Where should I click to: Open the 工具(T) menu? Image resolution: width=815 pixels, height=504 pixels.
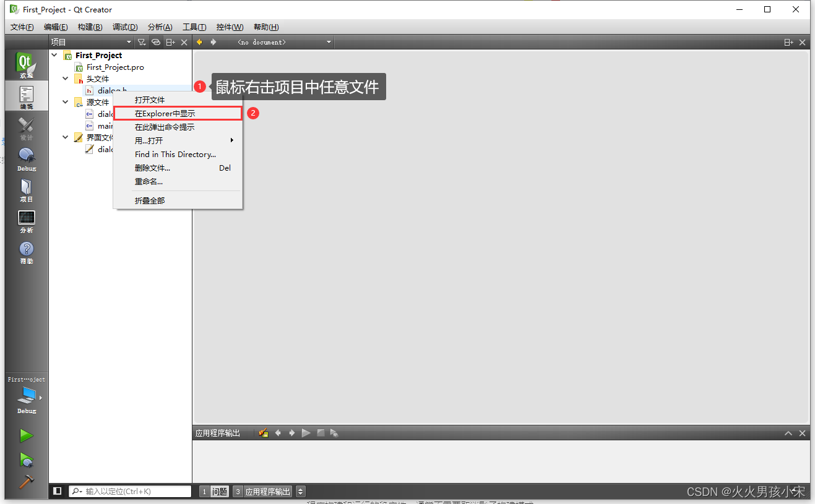(194, 27)
